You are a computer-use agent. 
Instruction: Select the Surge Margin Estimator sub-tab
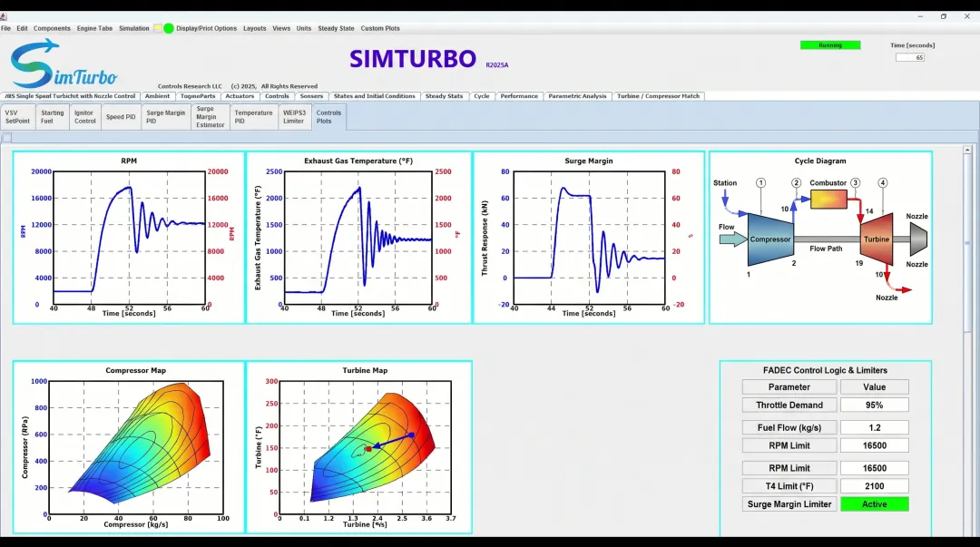point(210,117)
